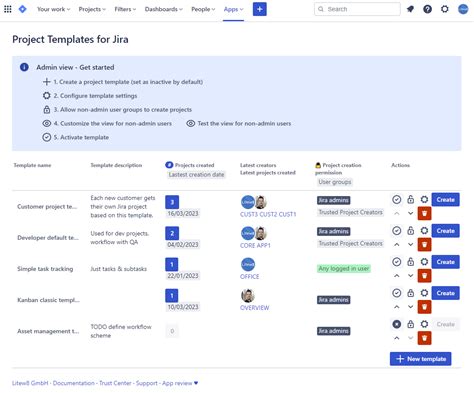474x393 pixels.
Task: Open the Support footer link
Action: (147, 383)
